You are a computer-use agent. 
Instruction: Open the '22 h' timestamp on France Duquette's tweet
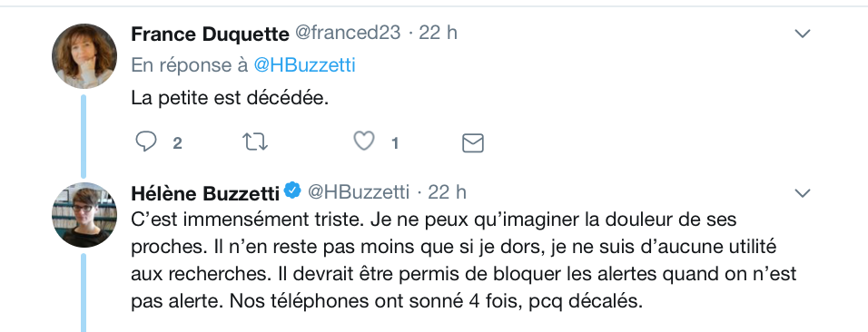[x=438, y=34]
